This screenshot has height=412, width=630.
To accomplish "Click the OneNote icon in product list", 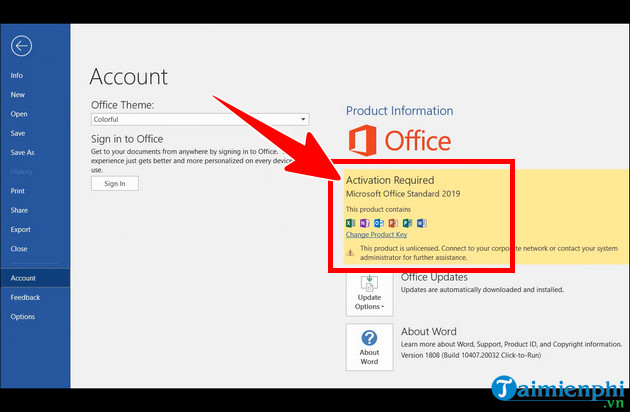I will 364,223.
